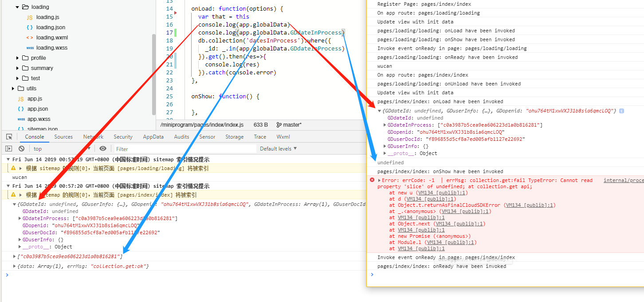This screenshot has width=644, height=302.
Task: Open the Default levels dropdown
Action: (278, 149)
